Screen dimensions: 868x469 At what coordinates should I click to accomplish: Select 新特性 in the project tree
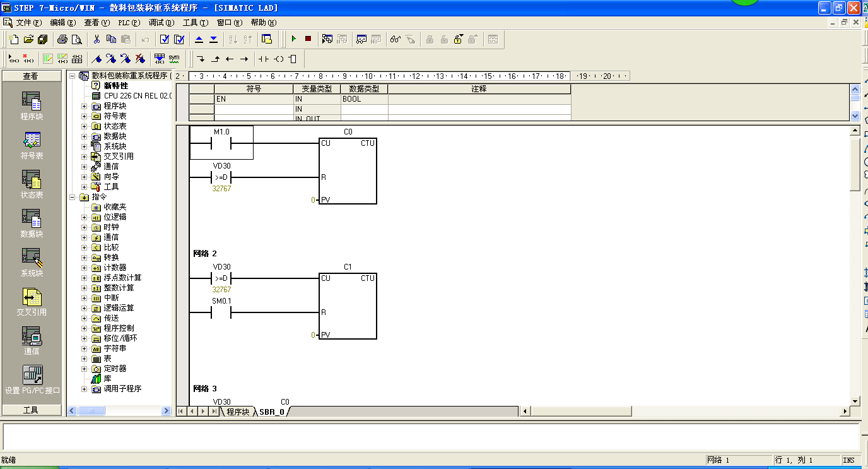(x=115, y=86)
